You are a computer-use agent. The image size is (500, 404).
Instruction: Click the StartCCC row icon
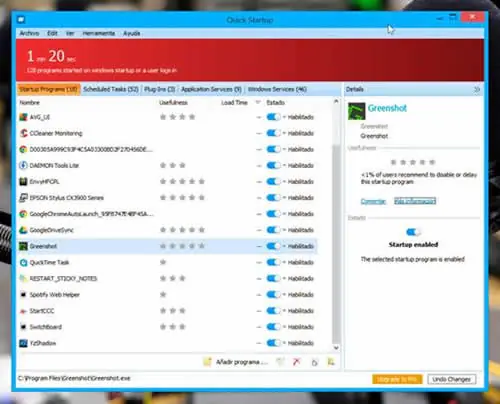click(23, 311)
